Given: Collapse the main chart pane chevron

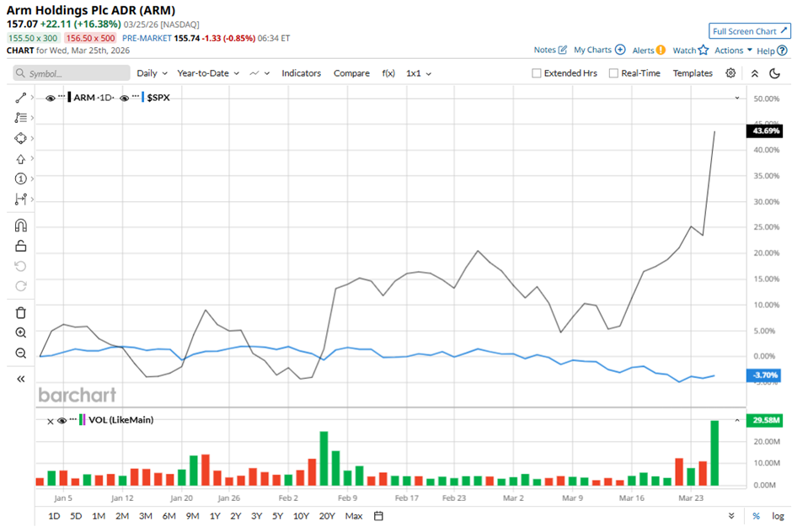Looking at the screenshot, I should pyautogui.click(x=737, y=98).
